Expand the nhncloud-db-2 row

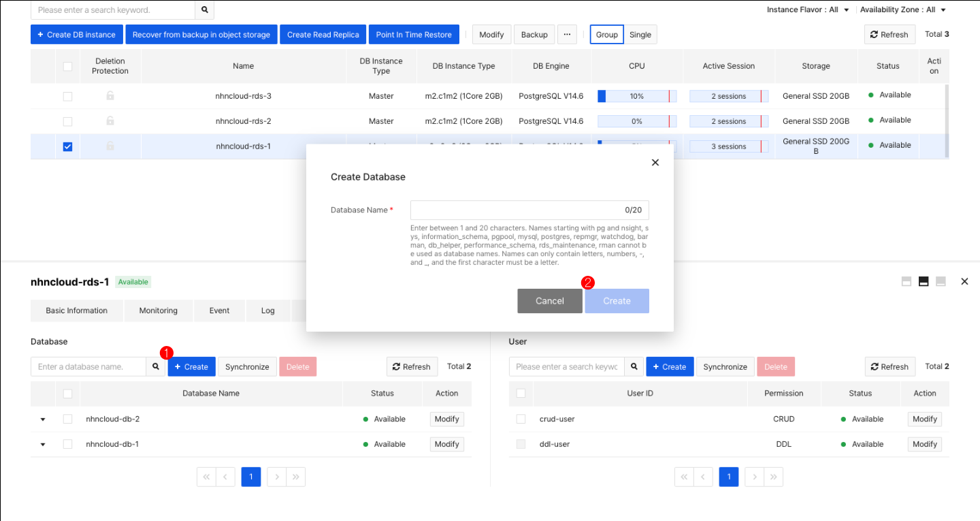43,420
